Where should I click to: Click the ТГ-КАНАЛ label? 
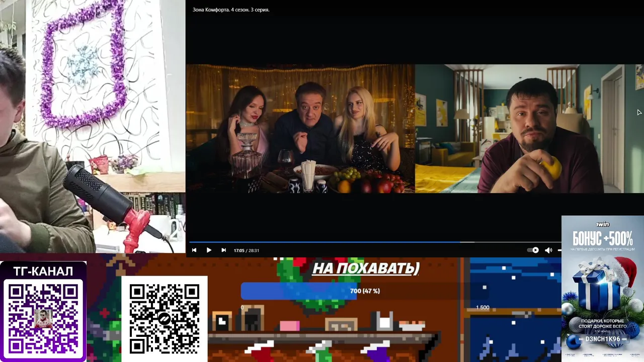click(43, 271)
